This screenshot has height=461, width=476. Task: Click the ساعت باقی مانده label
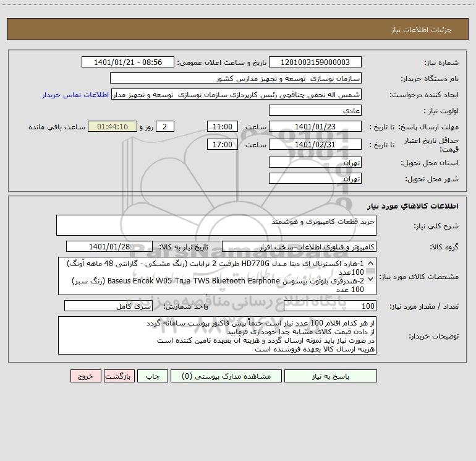[x=57, y=127]
